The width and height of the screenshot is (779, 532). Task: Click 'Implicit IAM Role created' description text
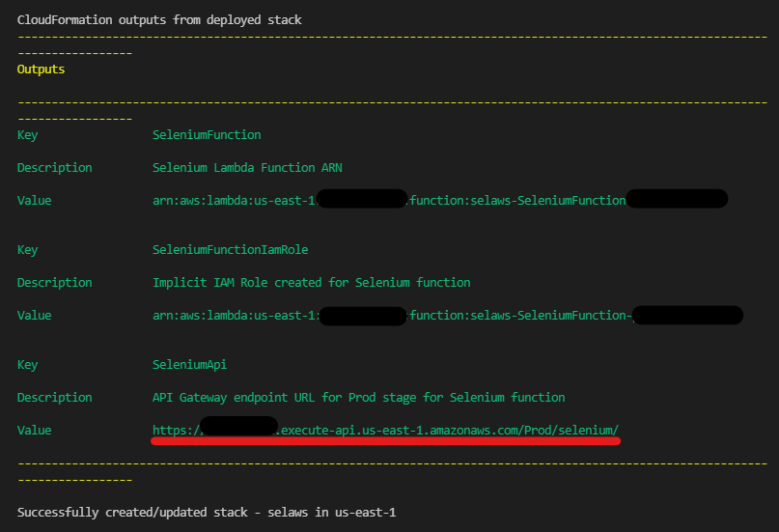(x=311, y=282)
